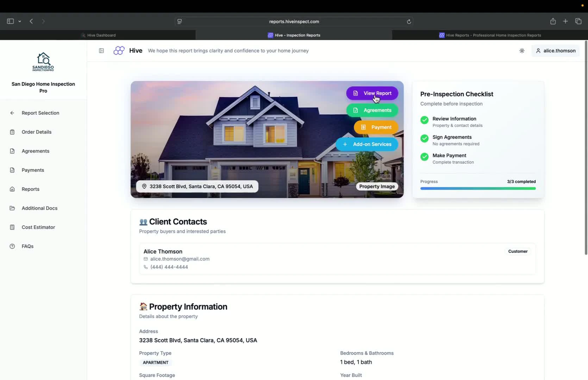Viewport: 588px width, 380px height.
Task: Click the tab overview icon
Action: pyautogui.click(x=578, y=21)
